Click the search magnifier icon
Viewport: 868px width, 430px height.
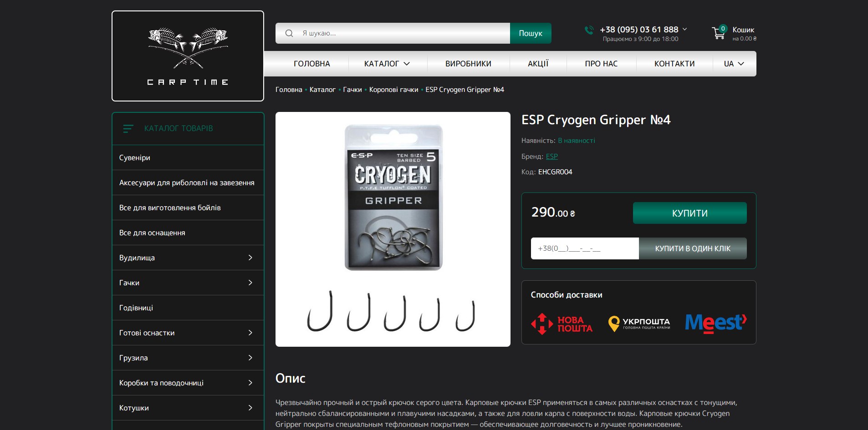click(289, 33)
